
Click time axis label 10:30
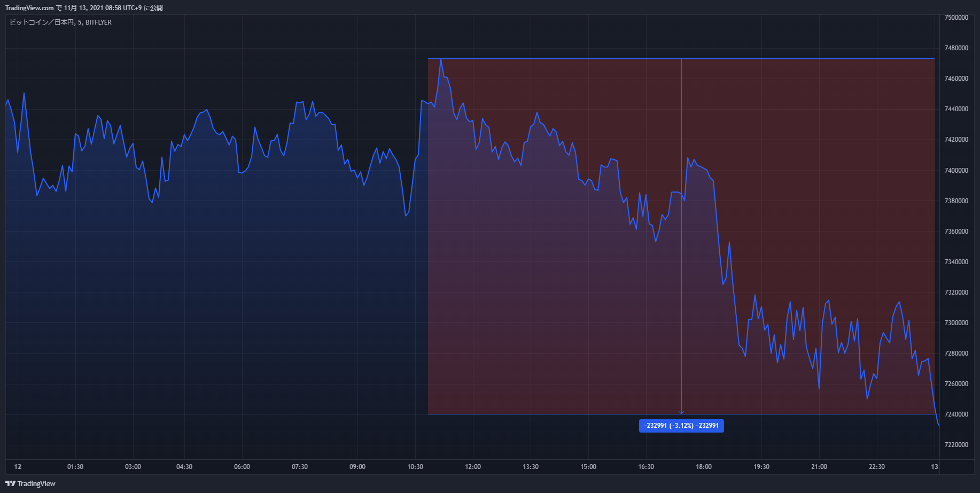click(x=415, y=467)
